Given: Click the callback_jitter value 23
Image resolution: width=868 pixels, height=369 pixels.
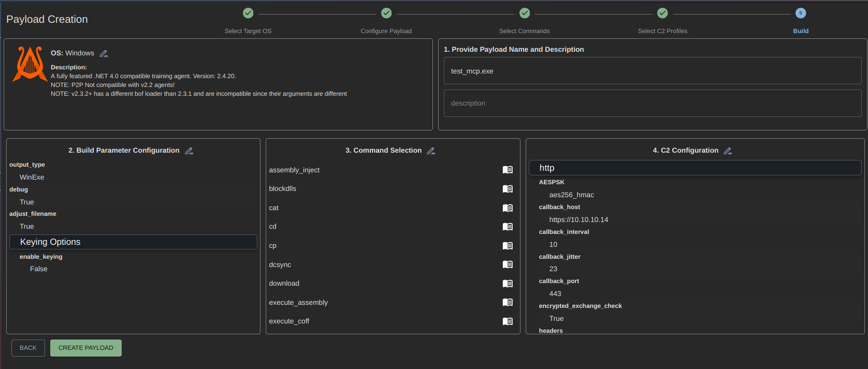Looking at the screenshot, I should tap(553, 269).
